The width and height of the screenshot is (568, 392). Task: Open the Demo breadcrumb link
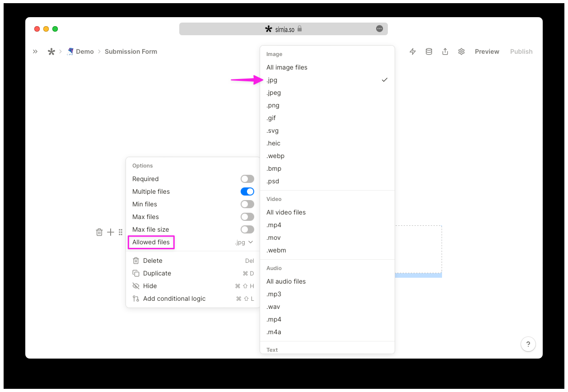tap(80, 51)
